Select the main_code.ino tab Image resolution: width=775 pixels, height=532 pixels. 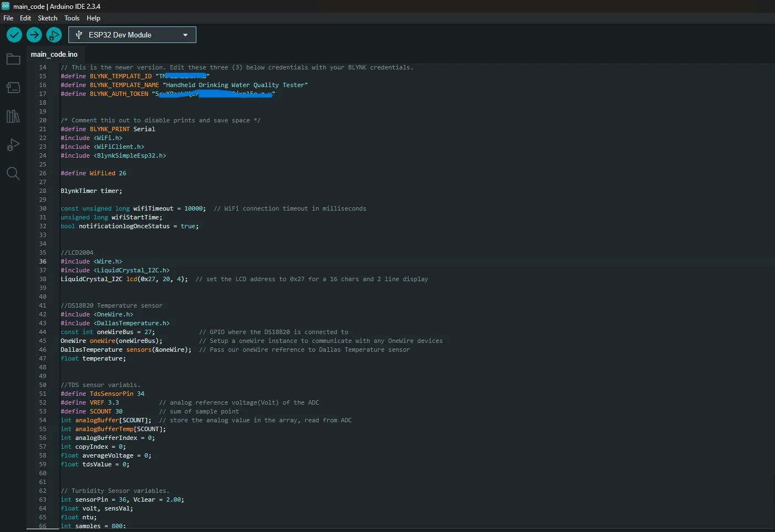pyautogui.click(x=54, y=54)
